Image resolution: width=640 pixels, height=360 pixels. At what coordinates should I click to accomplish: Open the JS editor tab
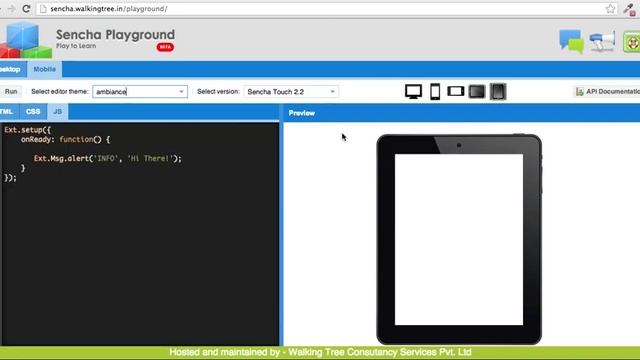[58, 111]
